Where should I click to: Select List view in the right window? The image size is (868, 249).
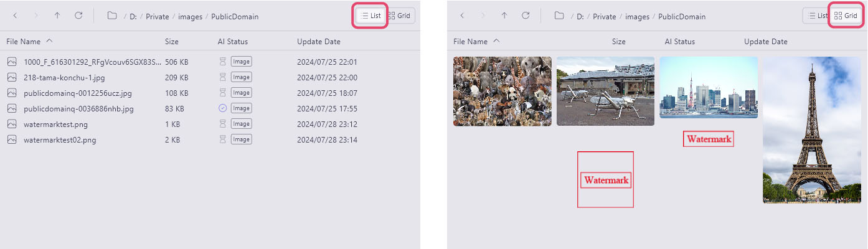[818, 16]
